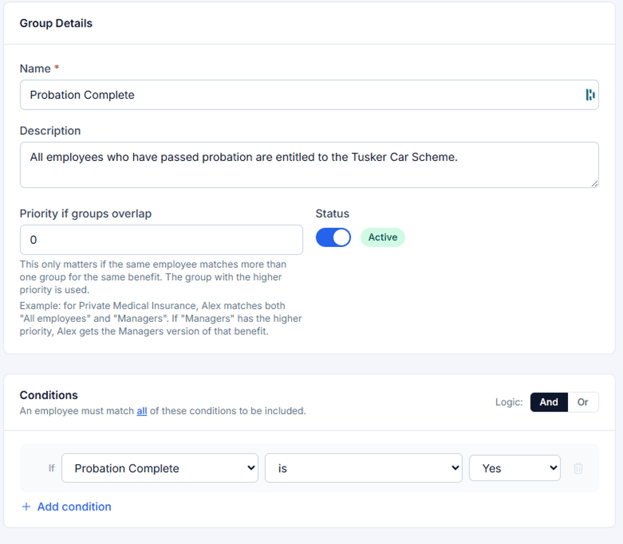Switch condition logic to Or
Image resolution: width=623 pixels, height=544 pixels.
[582, 402]
